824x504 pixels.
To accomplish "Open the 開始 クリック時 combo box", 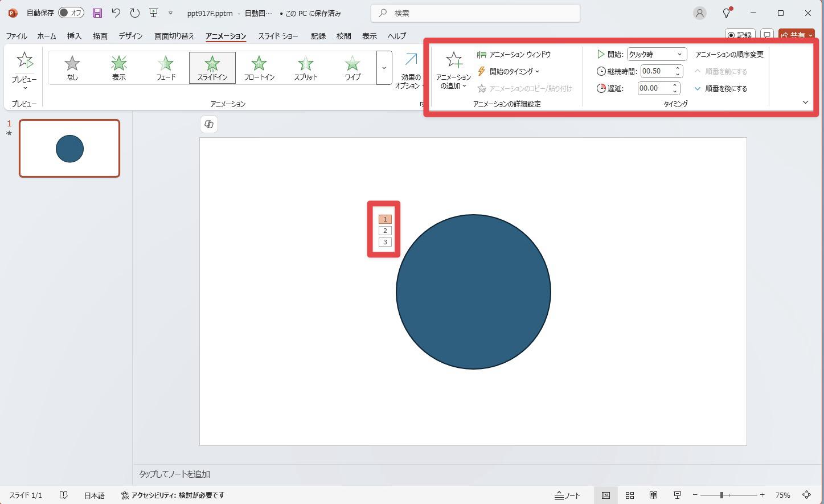I will (657, 54).
